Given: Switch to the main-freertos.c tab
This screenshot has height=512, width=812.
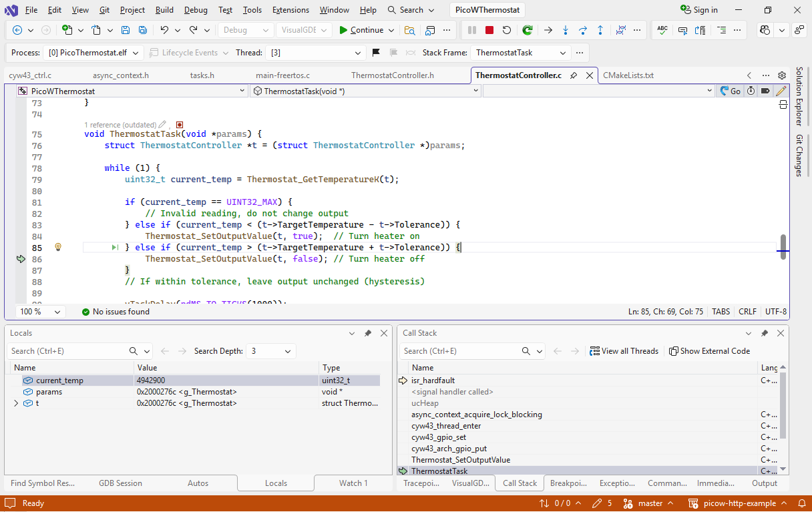Looking at the screenshot, I should pyautogui.click(x=282, y=75).
